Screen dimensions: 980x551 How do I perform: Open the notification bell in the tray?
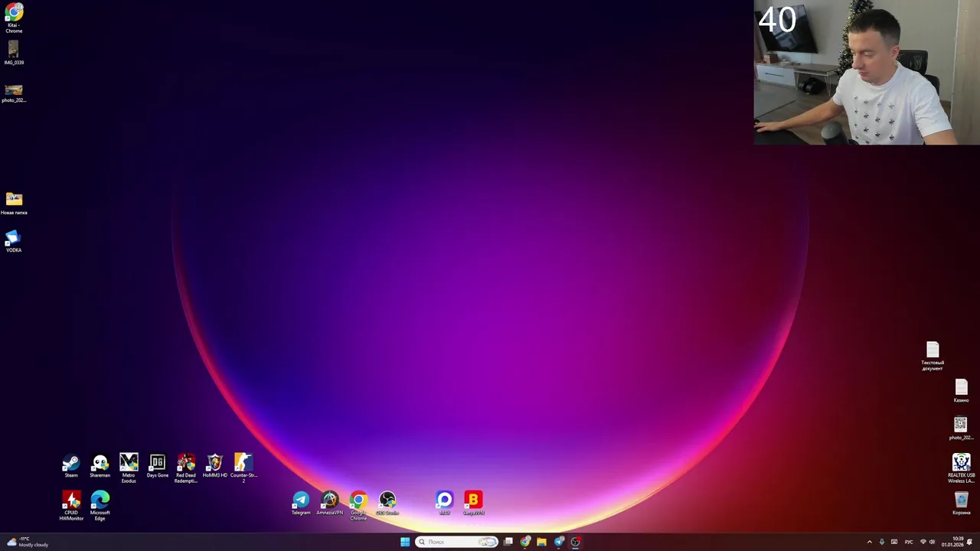[x=970, y=542]
